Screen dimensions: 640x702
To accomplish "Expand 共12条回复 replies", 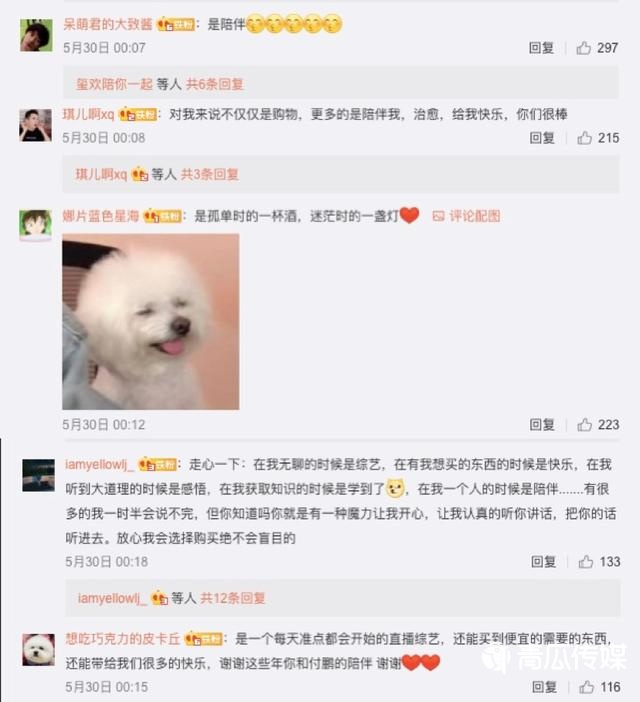I will pos(233,598).
